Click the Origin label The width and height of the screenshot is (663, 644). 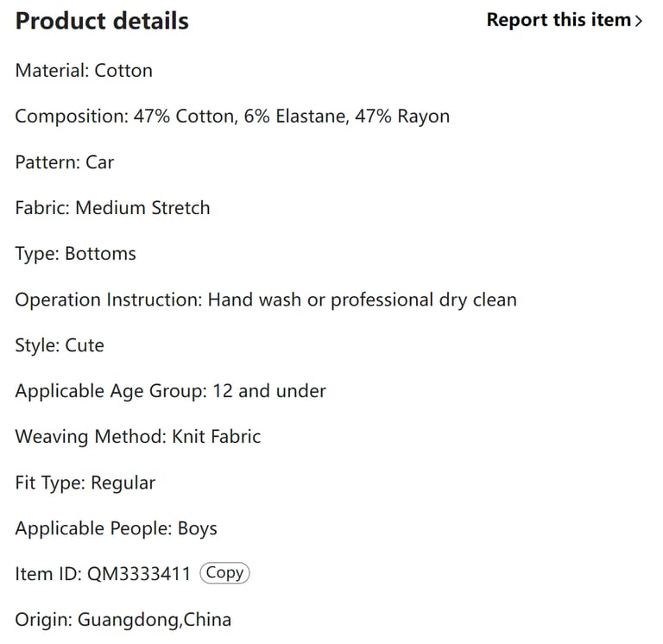pos(43,620)
